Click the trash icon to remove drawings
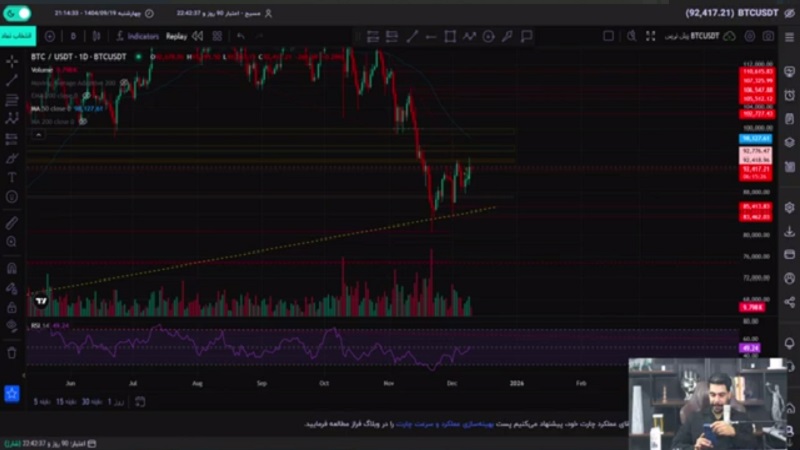The width and height of the screenshot is (800, 450). [12, 352]
